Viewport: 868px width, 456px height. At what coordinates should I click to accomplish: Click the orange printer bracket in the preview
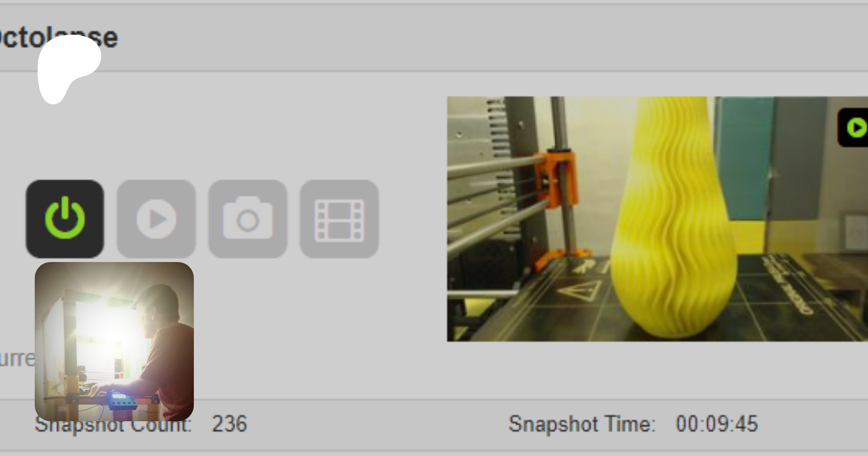559,179
